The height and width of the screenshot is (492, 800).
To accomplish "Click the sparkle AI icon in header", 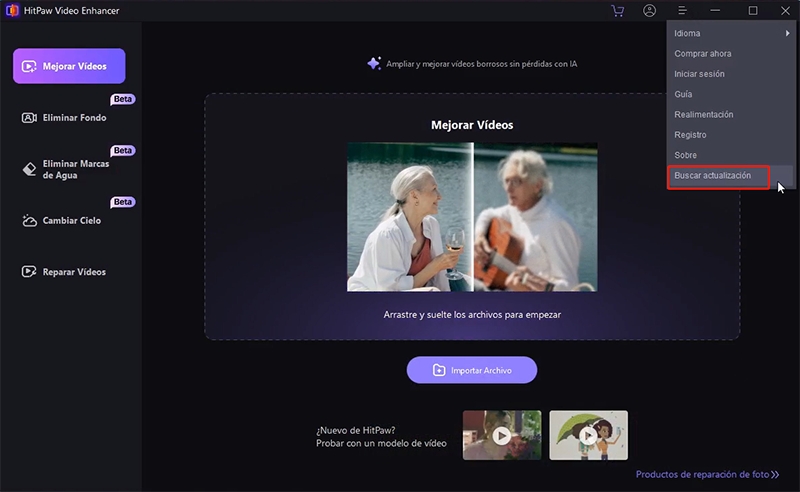I will pyautogui.click(x=374, y=63).
